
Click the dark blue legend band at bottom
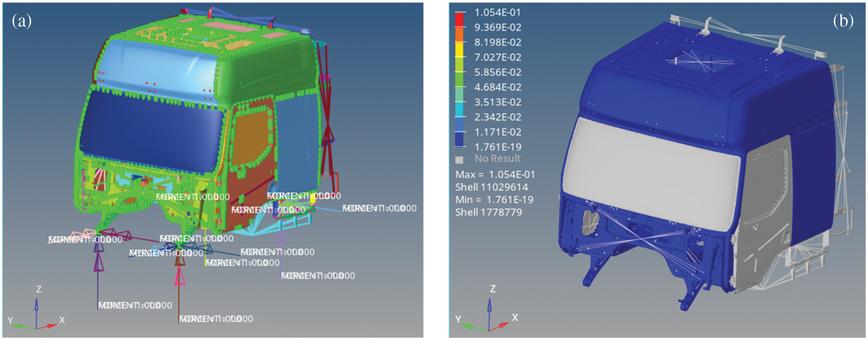coord(459,139)
